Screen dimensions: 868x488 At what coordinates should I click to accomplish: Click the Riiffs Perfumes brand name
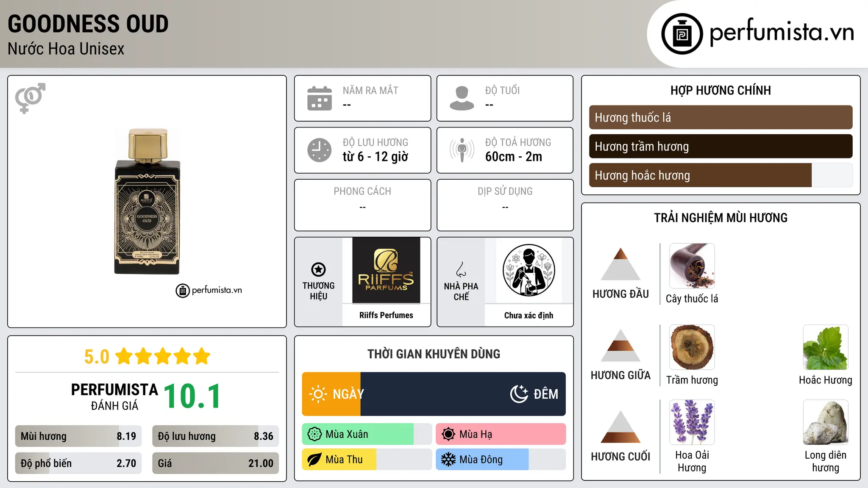pos(386,315)
